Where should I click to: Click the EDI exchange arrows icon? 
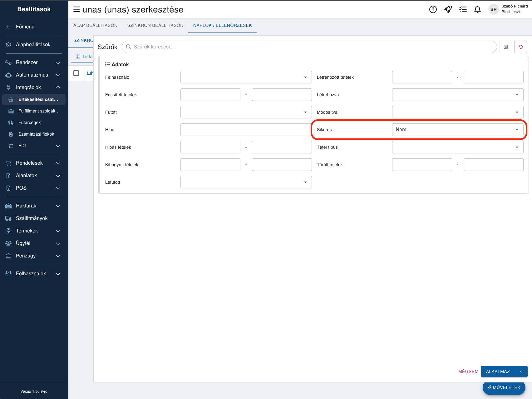[11, 146]
